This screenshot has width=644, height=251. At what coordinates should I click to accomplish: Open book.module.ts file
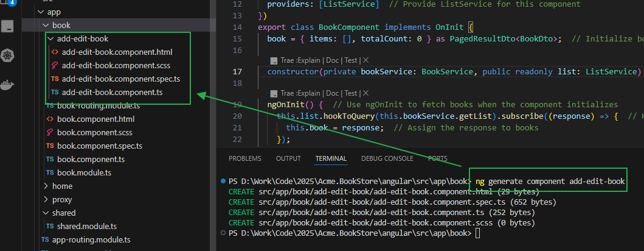(84, 172)
